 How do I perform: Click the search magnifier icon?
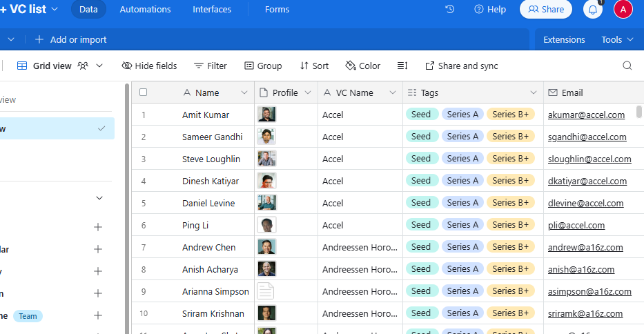coord(627,66)
